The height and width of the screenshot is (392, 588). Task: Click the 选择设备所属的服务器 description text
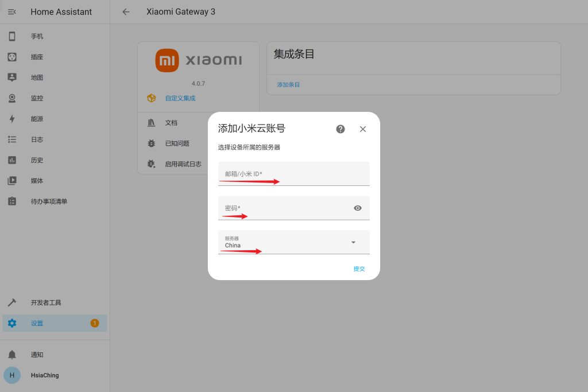click(x=249, y=148)
